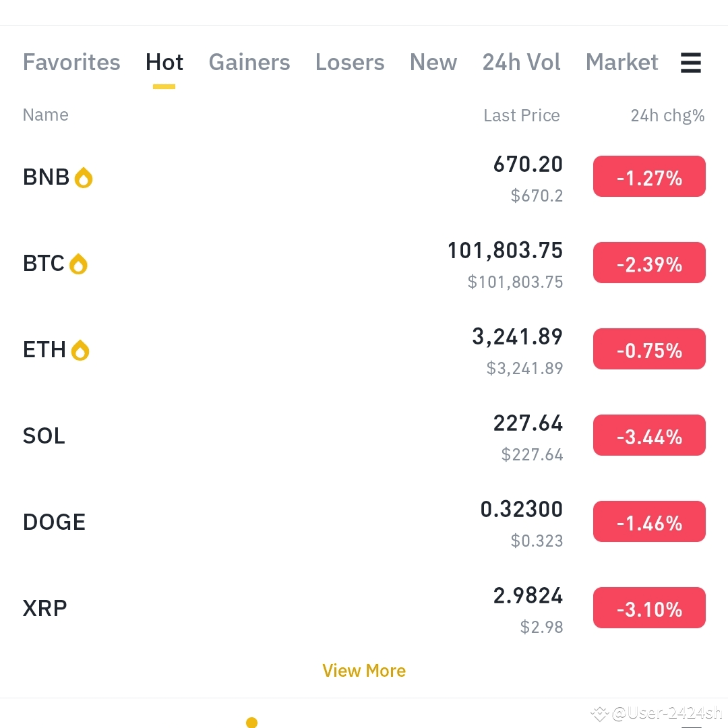Sort the list by Name
This screenshot has height=728, width=728.
click(45, 115)
